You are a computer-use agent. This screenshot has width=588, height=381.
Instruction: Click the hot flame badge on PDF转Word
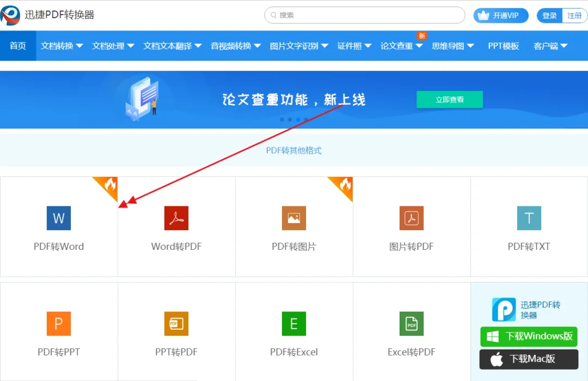(x=108, y=186)
